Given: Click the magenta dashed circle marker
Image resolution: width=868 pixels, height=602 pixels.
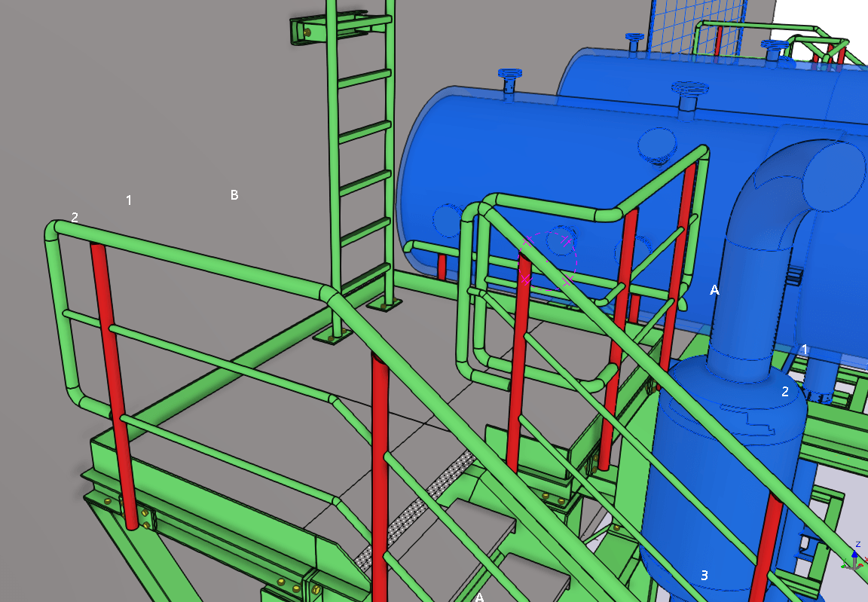Looking at the screenshot, I should 548,261.
